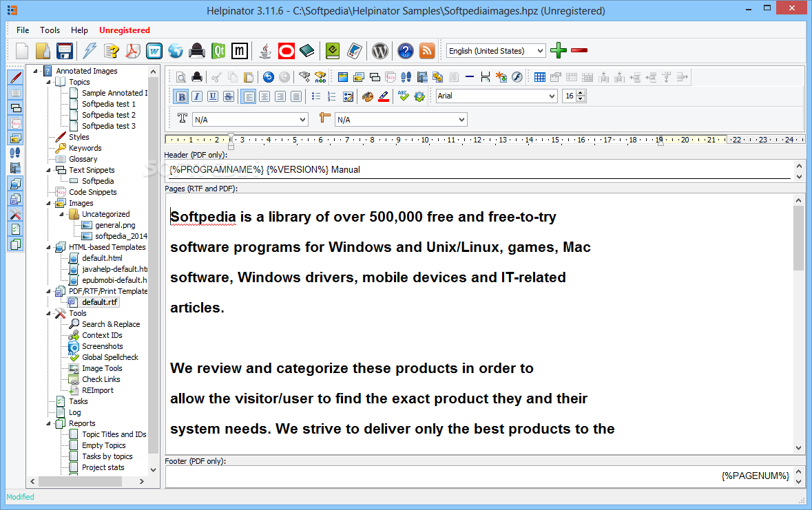812x510 pixels.
Task: Toggle Italic formatting
Action: point(197,96)
